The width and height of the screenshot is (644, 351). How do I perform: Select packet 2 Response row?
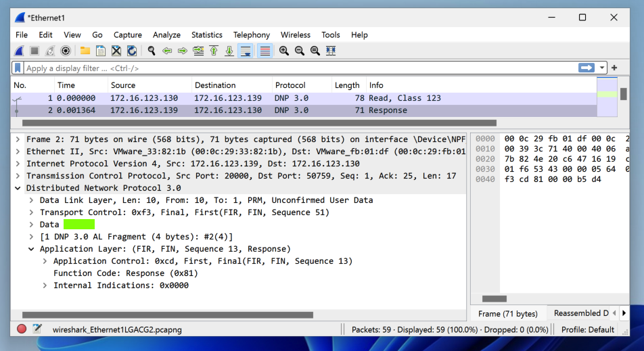304,110
